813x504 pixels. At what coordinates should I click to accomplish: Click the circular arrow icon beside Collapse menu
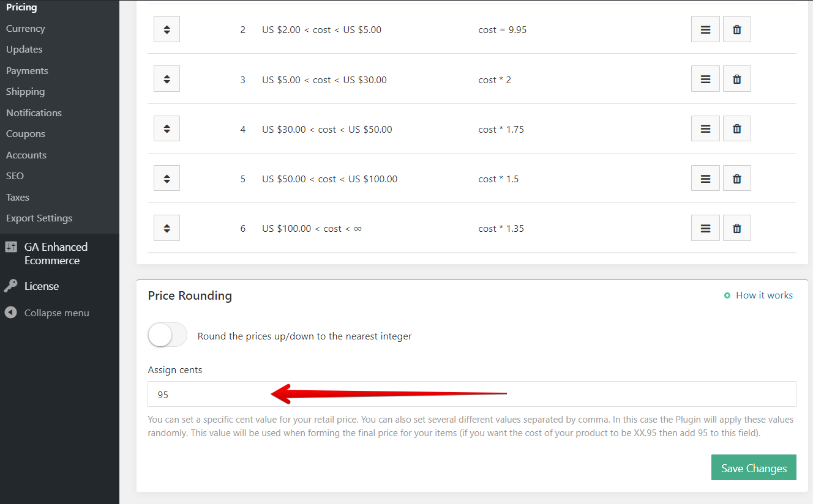(11, 313)
